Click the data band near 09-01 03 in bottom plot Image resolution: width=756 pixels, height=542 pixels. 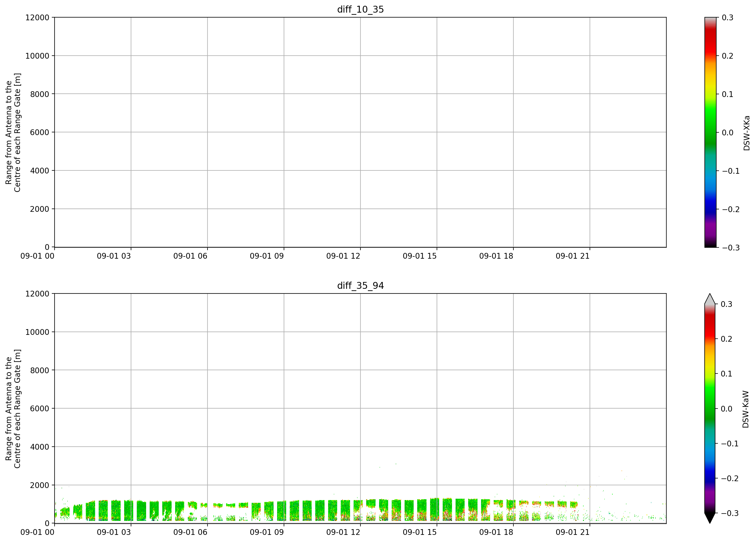click(x=129, y=510)
